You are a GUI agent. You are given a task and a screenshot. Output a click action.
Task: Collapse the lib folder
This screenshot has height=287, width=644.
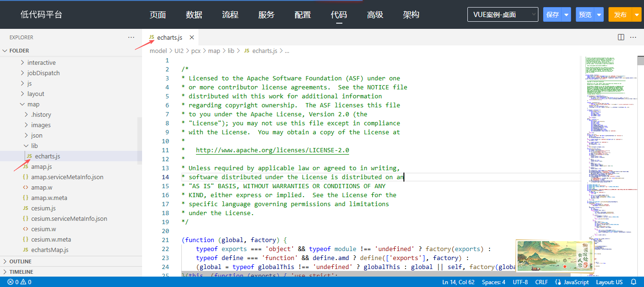tap(34, 146)
